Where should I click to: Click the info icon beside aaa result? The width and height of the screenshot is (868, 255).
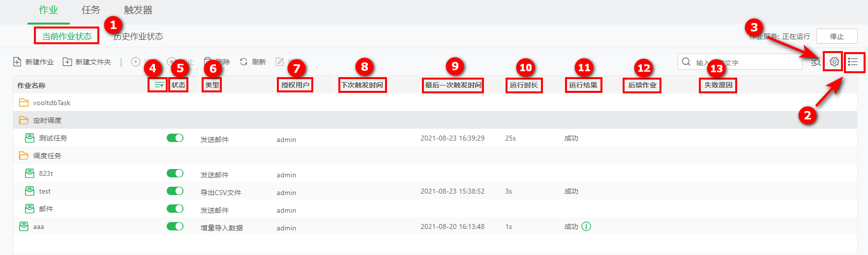tap(586, 227)
